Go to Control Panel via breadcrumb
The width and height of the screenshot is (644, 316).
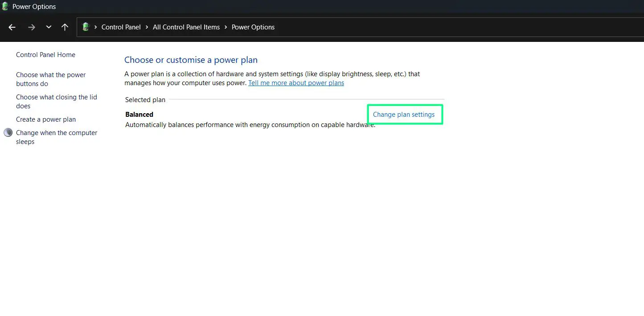121,27
